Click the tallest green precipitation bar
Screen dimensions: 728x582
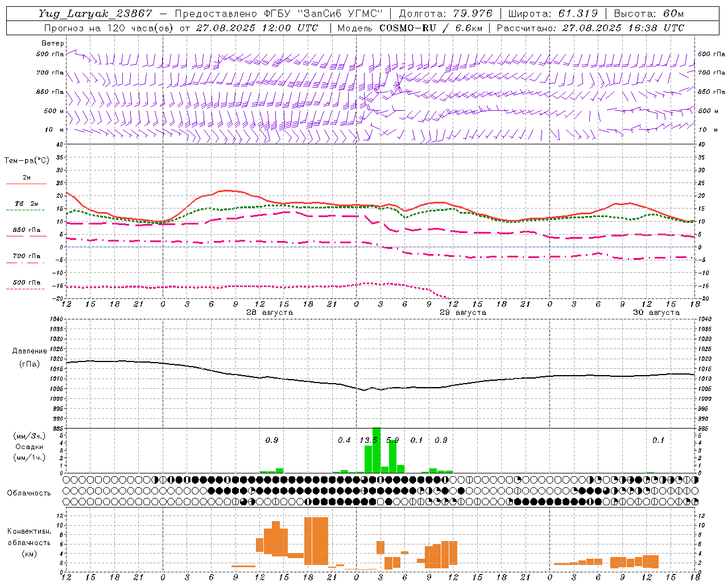[x=377, y=450]
